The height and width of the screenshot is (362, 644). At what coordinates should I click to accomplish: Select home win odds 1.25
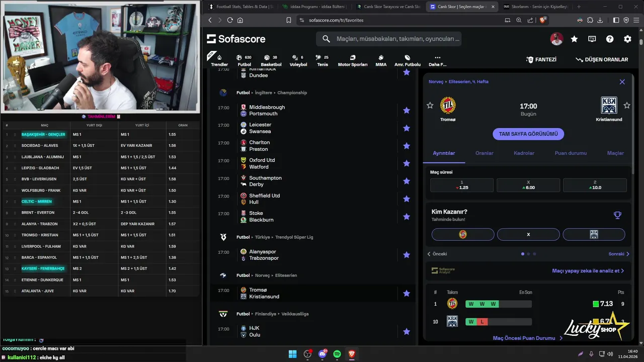(462, 185)
